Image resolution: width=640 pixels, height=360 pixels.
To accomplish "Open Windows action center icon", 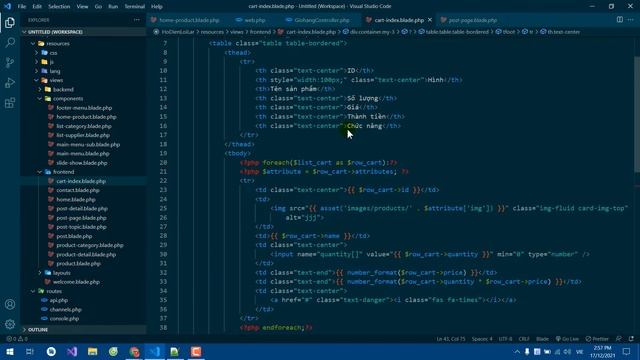I will click(627, 351).
